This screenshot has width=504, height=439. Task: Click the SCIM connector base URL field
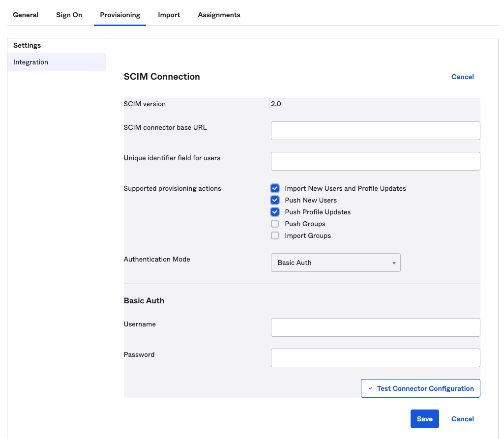point(375,130)
